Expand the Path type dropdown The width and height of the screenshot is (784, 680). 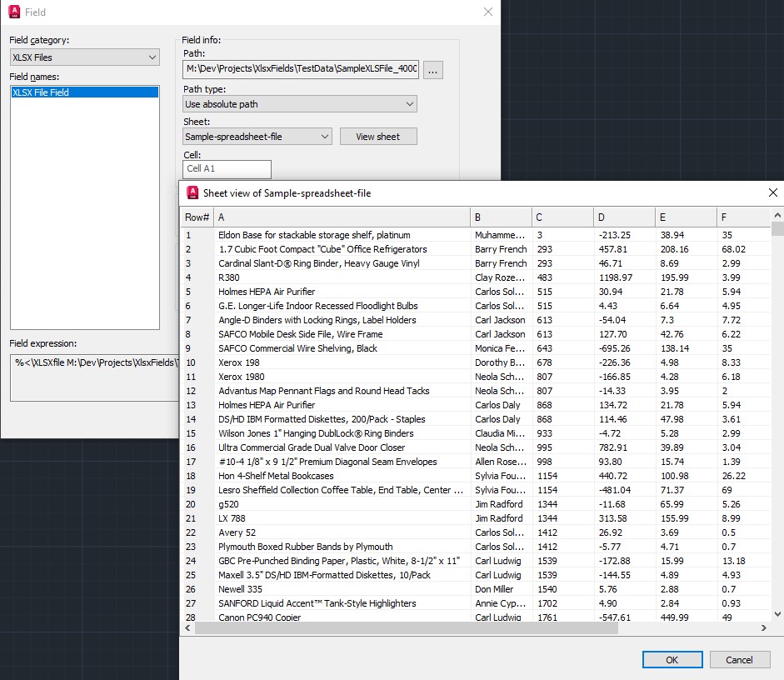[300, 104]
